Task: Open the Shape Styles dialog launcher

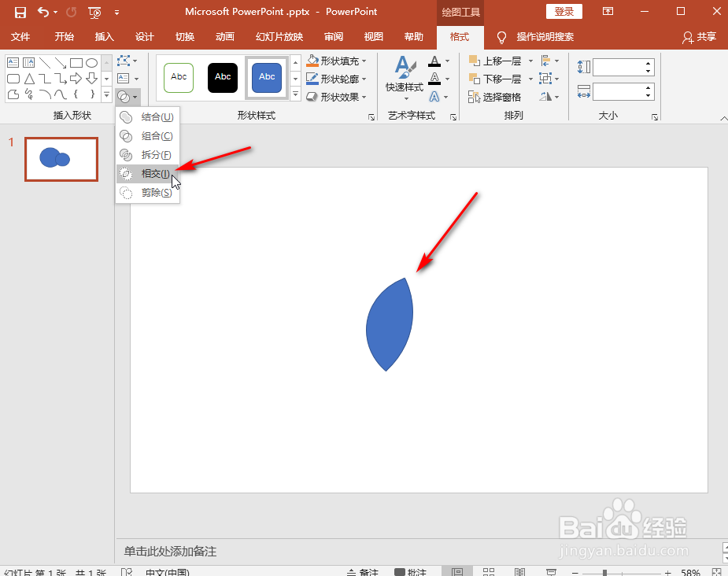Action: [371, 117]
